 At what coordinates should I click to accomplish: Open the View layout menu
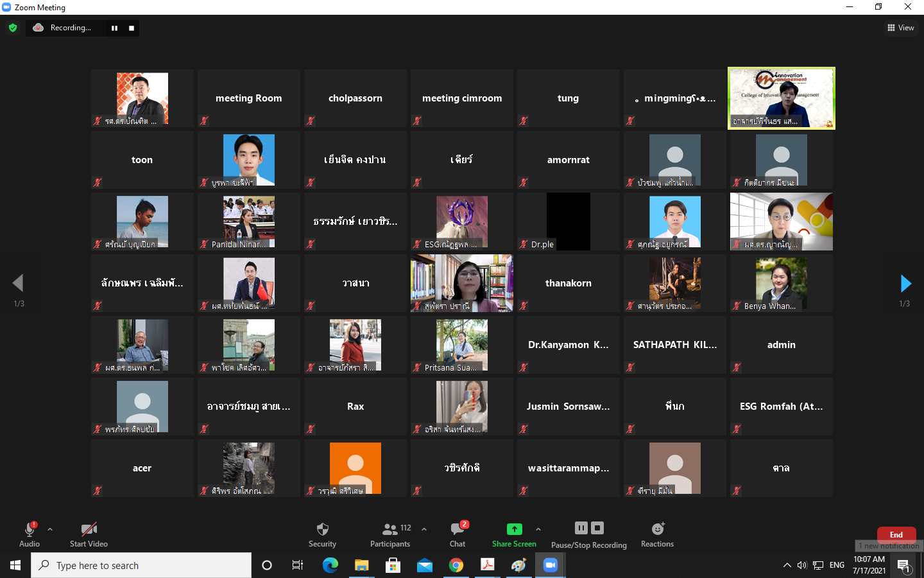[x=901, y=28]
